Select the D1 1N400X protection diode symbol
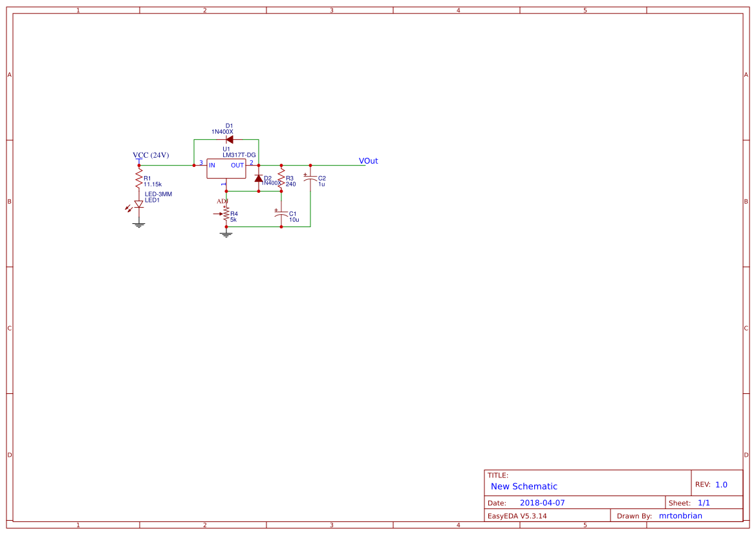The width and height of the screenshot is (756, 535). pos(230,139)
